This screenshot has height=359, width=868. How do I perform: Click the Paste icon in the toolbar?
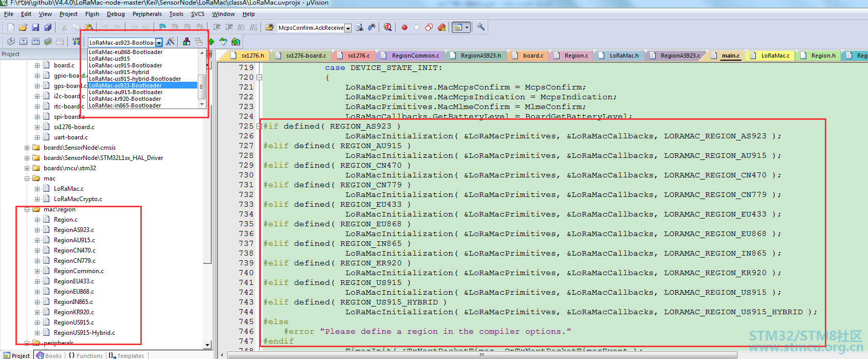coord(89,27)
